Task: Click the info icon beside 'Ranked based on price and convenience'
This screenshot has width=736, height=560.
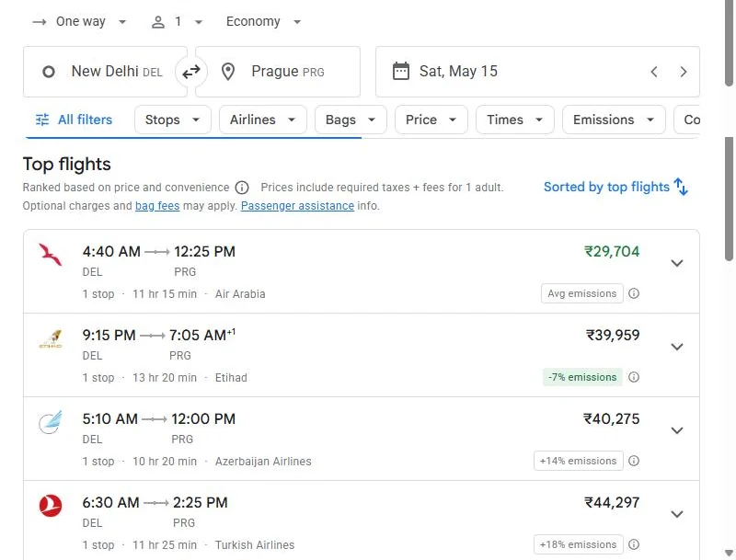Action: pyautogui.click(x=242, y=188)
